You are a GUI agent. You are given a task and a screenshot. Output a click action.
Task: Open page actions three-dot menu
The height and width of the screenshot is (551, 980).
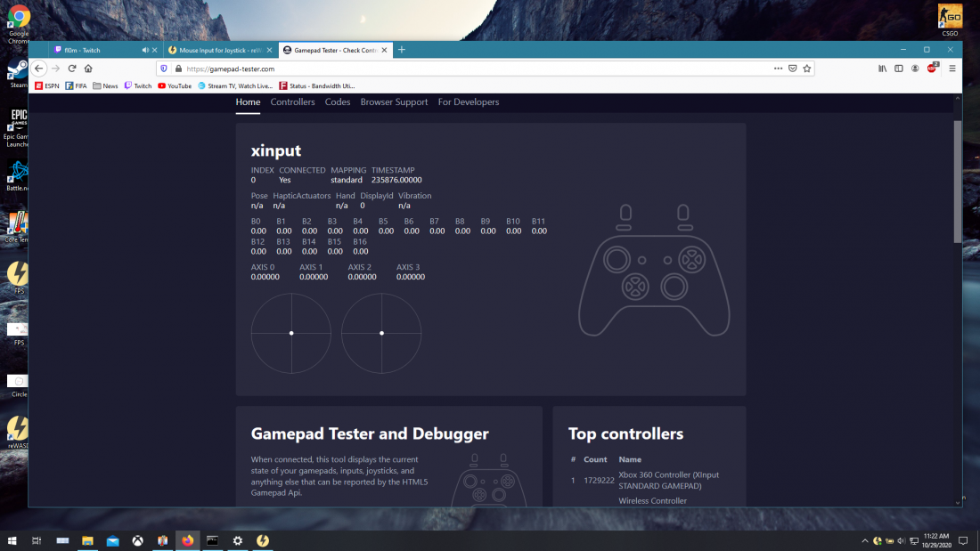[x=778, y=69]
